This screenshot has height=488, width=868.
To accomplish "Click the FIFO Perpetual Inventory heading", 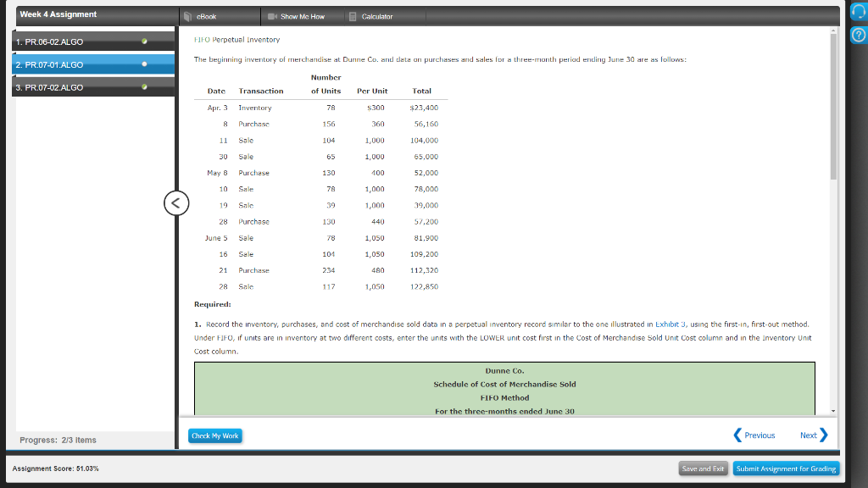I will (237, 40).
